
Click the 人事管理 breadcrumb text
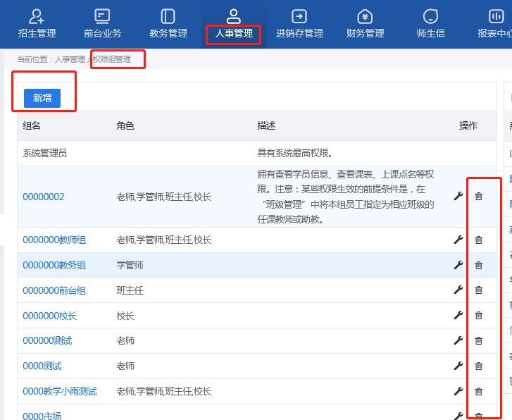coord(70,59)
